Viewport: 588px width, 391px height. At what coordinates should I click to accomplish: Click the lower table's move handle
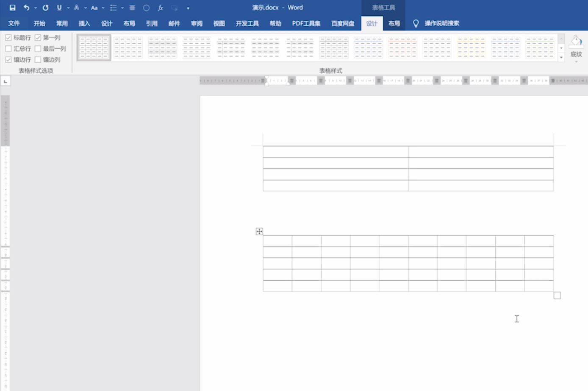point(259,231)
